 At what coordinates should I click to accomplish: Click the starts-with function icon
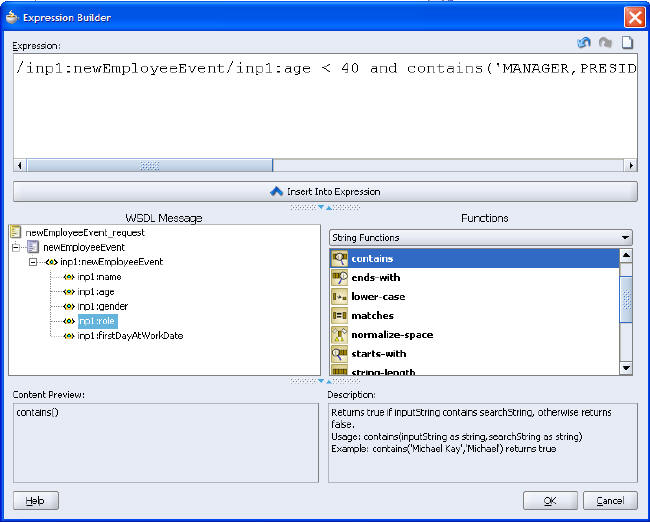tap(339, 353)
